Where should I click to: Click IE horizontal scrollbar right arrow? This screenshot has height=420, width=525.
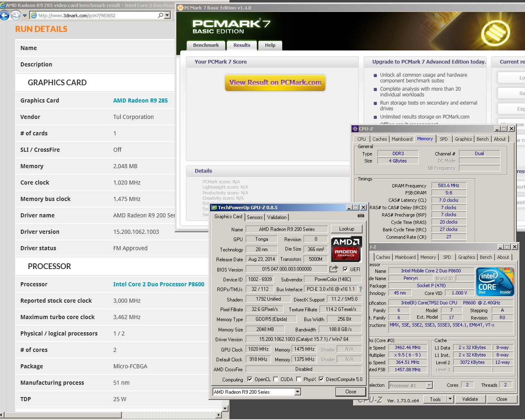click(x=219, y=415)
